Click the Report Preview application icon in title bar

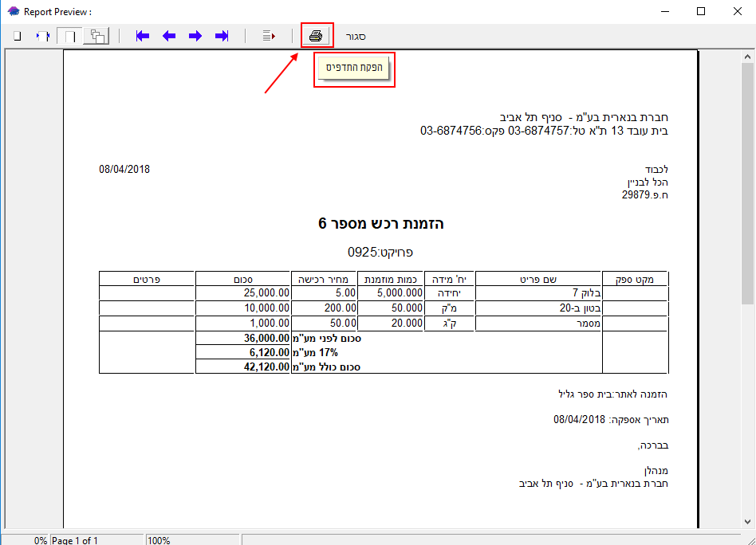click(12, 11)
